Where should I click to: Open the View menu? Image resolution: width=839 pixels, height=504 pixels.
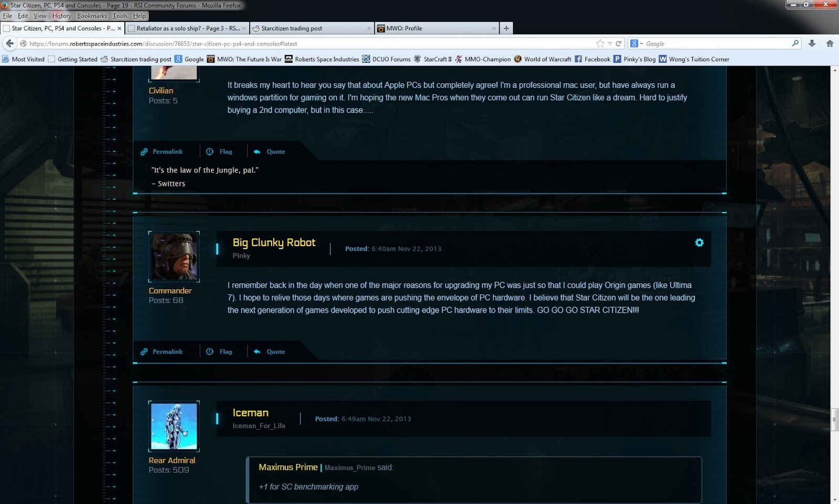pyautogui.click(x=40, y=16)
